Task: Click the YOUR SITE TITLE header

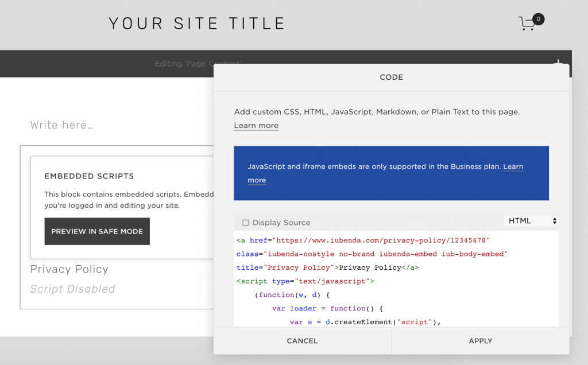Action: coord(196,23)
